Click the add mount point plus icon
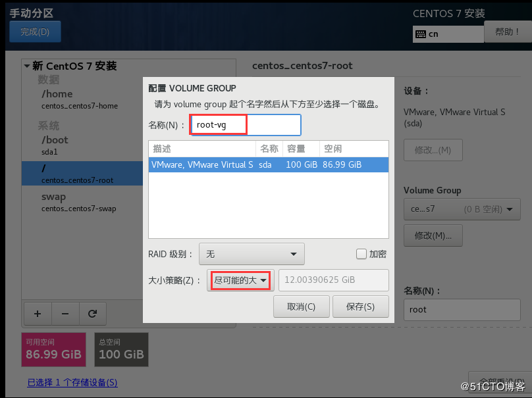The width and height of the screenshot is (532, 398). [38, 314]
